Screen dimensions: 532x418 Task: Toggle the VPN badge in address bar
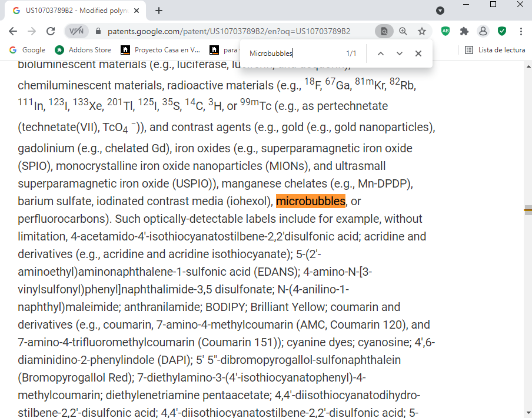77,31
